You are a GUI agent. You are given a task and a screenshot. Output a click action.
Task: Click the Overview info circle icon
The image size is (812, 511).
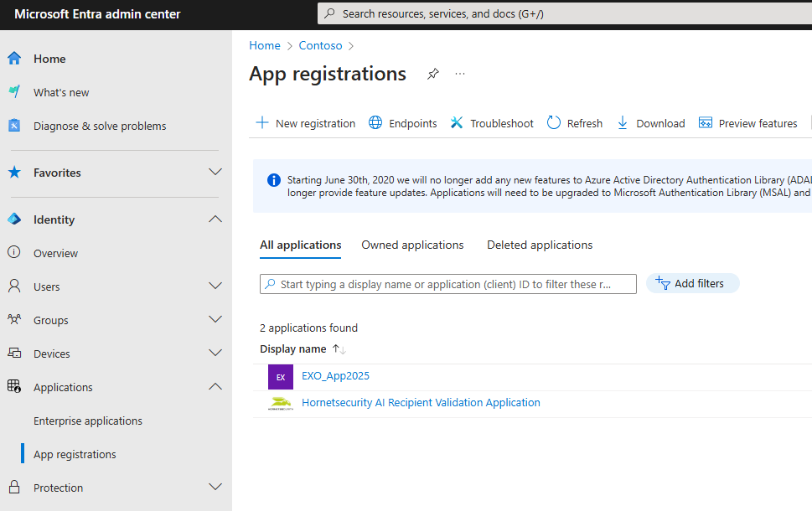[x=14, y=252]
